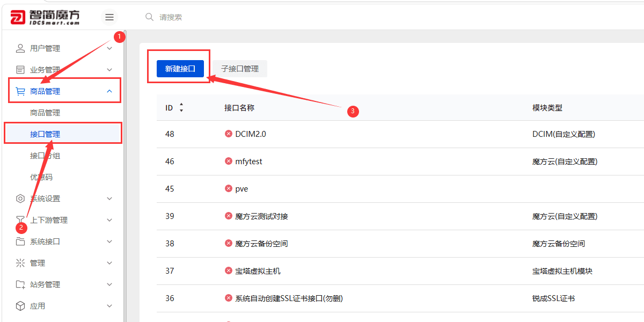Open the 用户管理 menu label
The image size is (644, 322).
click(45, 48)
